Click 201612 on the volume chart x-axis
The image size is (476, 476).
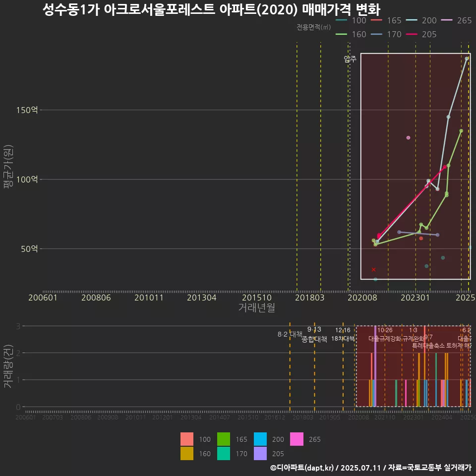[275, 417]
